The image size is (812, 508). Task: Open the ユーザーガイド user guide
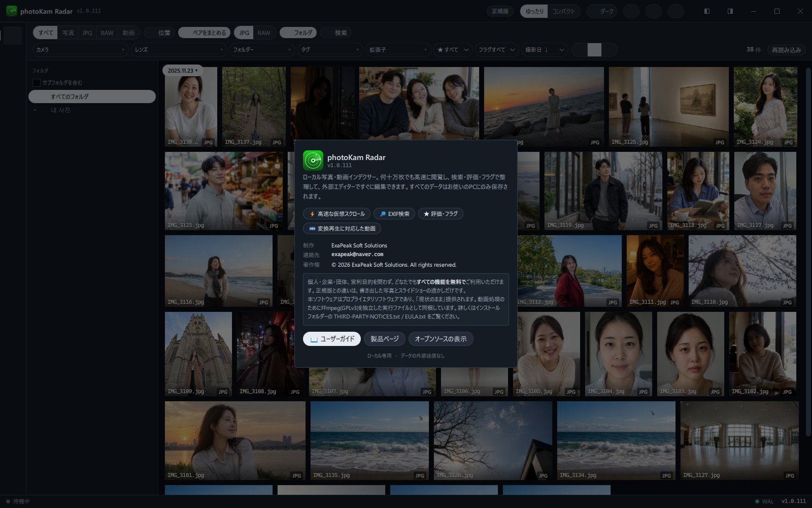click(332, 339)
